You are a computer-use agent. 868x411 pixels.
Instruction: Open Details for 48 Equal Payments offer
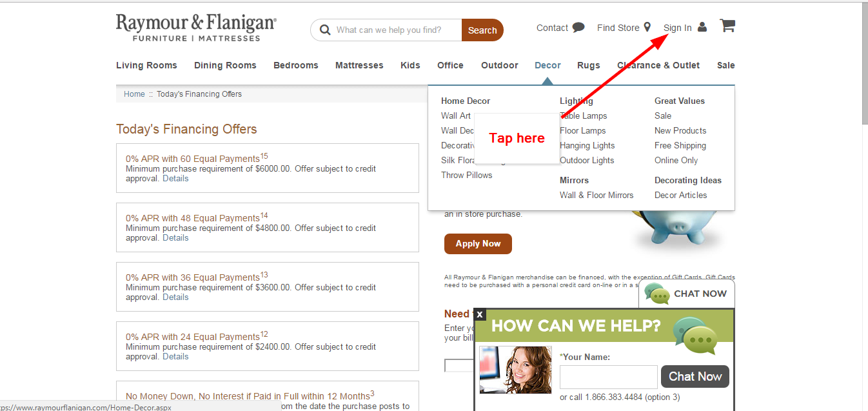175,238
